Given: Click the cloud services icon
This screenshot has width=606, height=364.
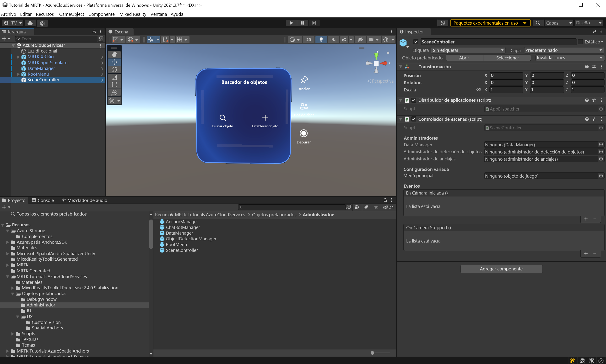Looking at the screenshot, I should point(30,23).
